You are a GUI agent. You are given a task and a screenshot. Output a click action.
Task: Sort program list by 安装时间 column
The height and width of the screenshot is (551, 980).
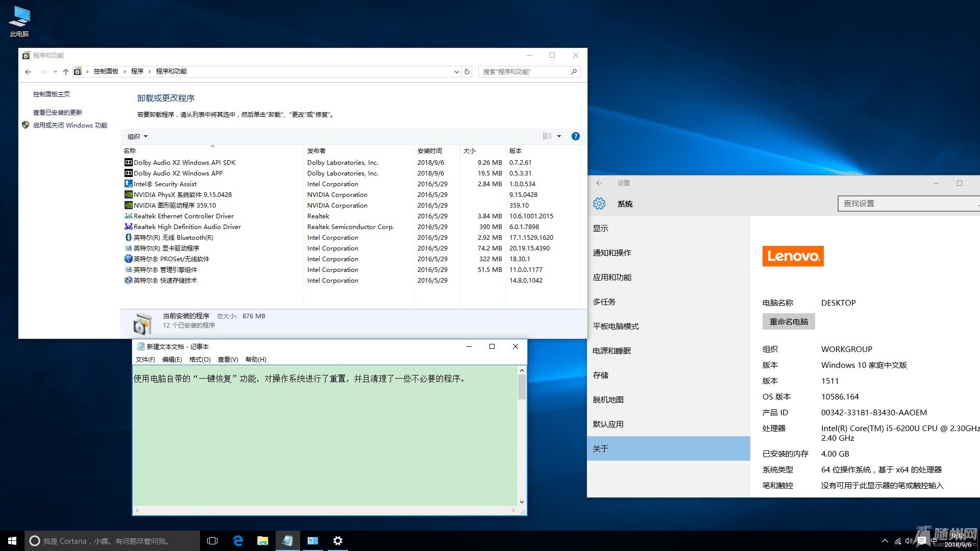[436, 151]
